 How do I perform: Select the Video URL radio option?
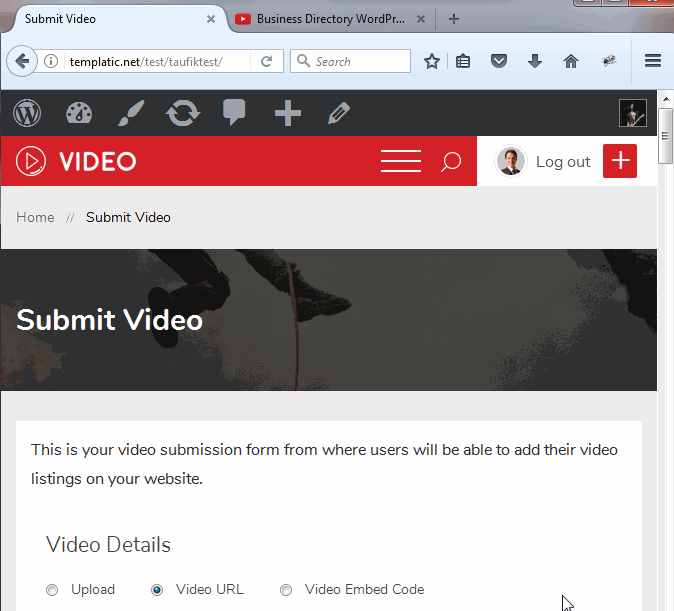pos(157,590)
